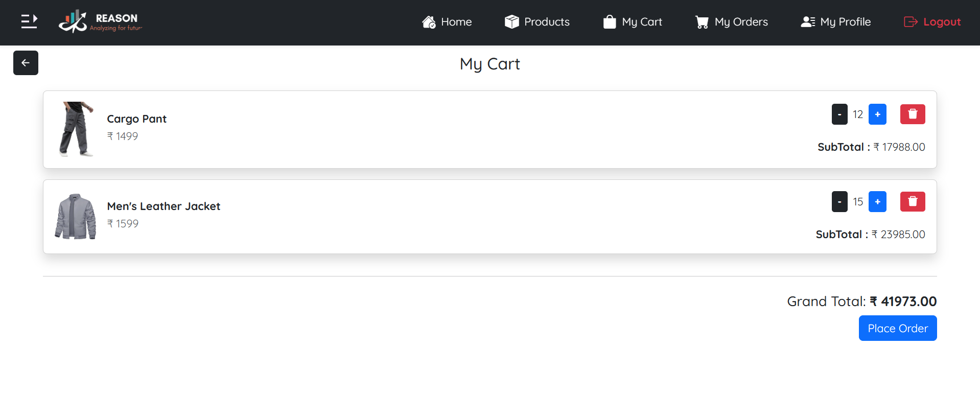Decrease Cargo Pant quantity

click(839, 114)
